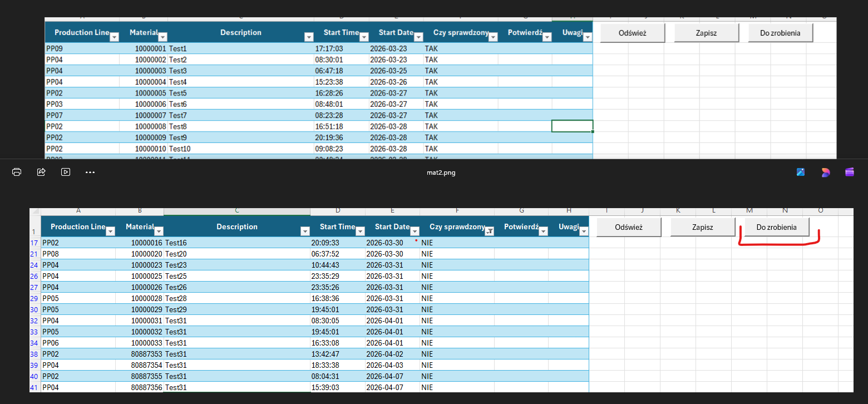Open Uwagi filter dropdown in the top table
The width and height of the screenshot is (868, 404).
point(587,37)
